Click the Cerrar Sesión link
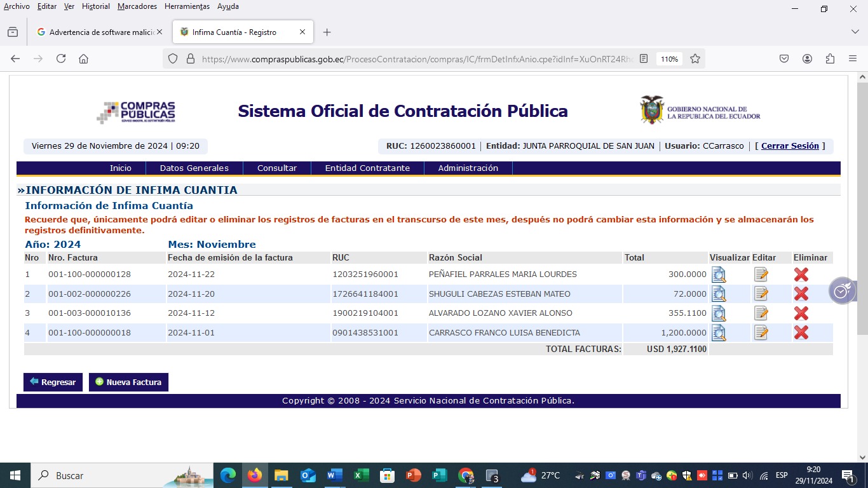Image resolution: width=868 pixels, height=488 pixels. coord(790,146)
